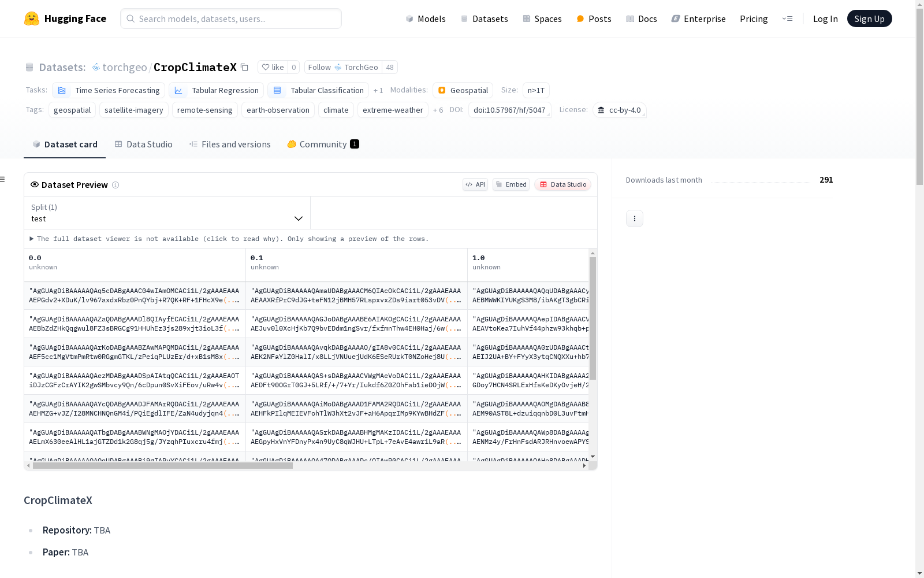Image resolution: width=924 pixels, height=578 pixels.
Task: Click the torchgeo organization avatar icon
Action: tap(96, 67)
